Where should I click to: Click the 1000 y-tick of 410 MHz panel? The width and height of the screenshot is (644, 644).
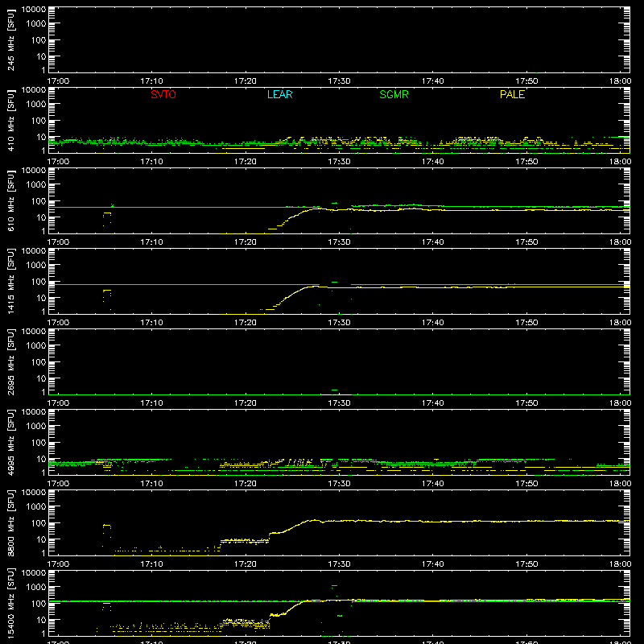pos(36,105)
